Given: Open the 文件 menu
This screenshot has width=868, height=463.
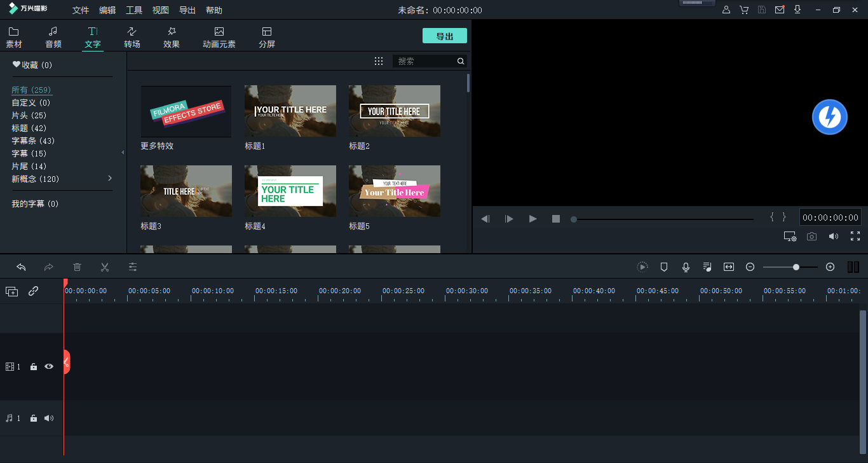Looking at the screenshot, I should point(81,10).
